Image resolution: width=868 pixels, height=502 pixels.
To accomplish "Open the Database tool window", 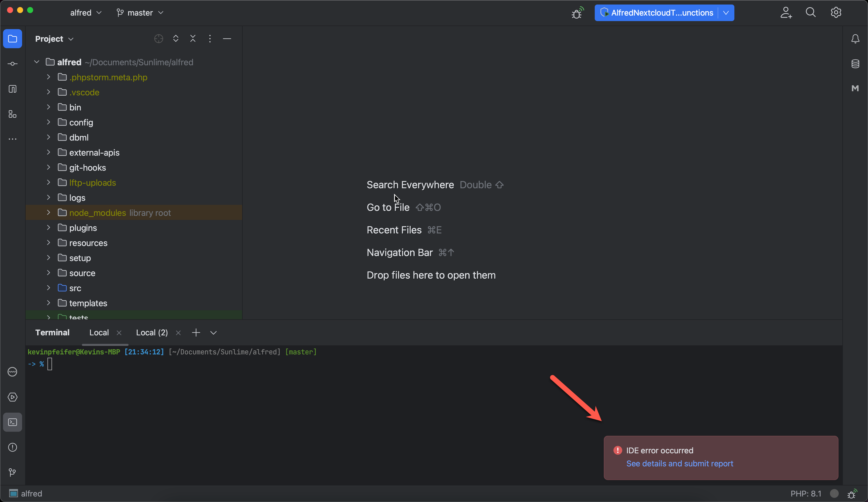I will 856,64.
